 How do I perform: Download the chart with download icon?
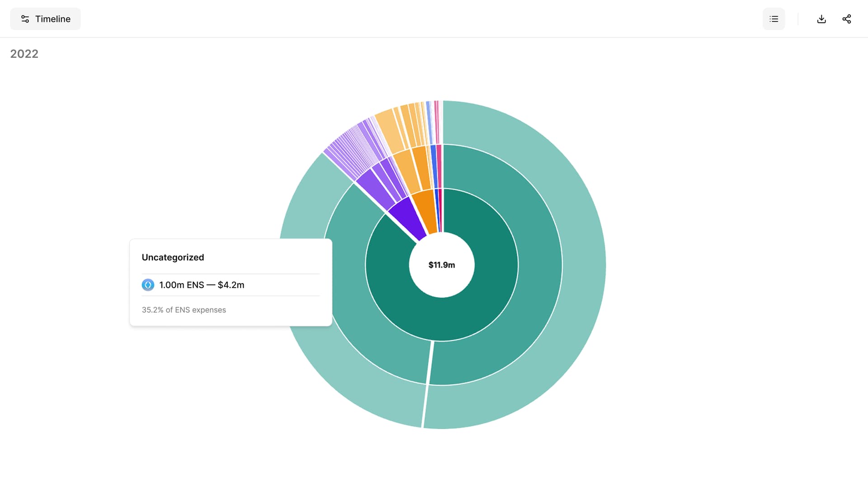coord(821,19)
